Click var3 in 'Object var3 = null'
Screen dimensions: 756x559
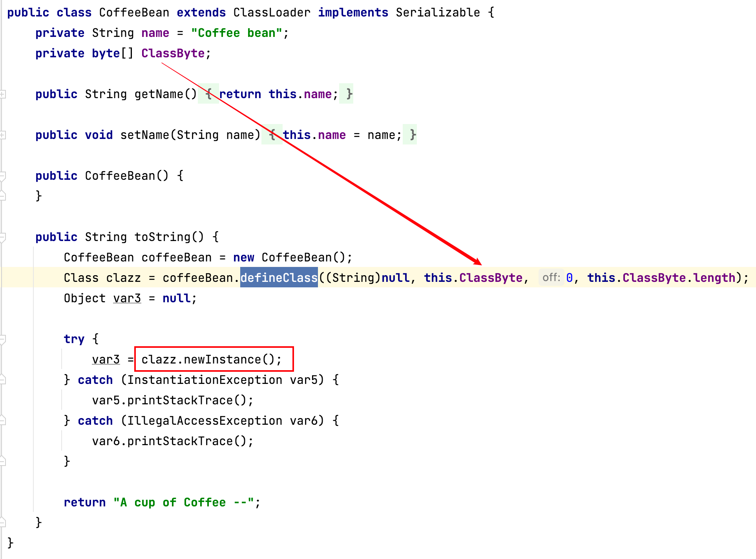pyautogui.click(x=127, y=298)
